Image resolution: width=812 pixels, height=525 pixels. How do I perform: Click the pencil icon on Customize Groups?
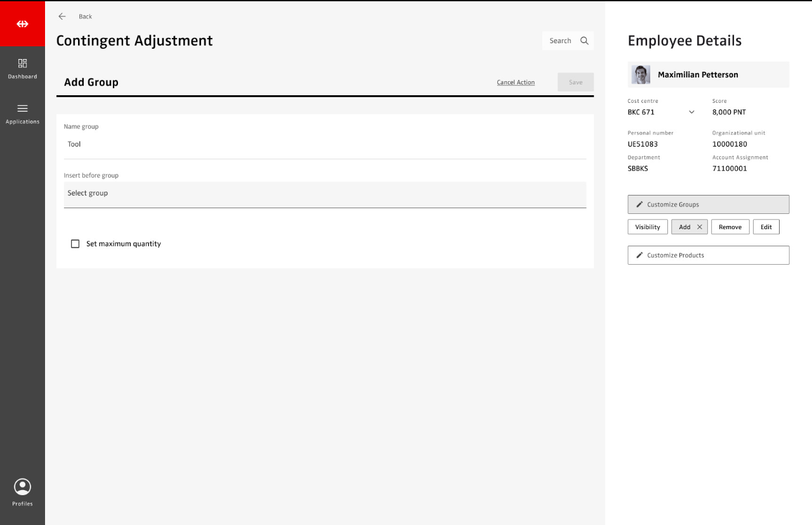639,204
